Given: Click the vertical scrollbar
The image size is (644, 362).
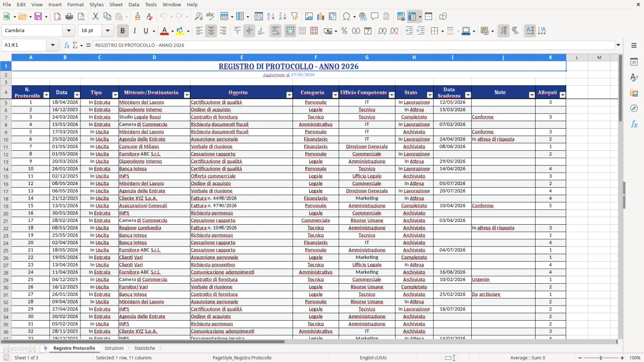Looking at the screenshot, I should 620,196.
